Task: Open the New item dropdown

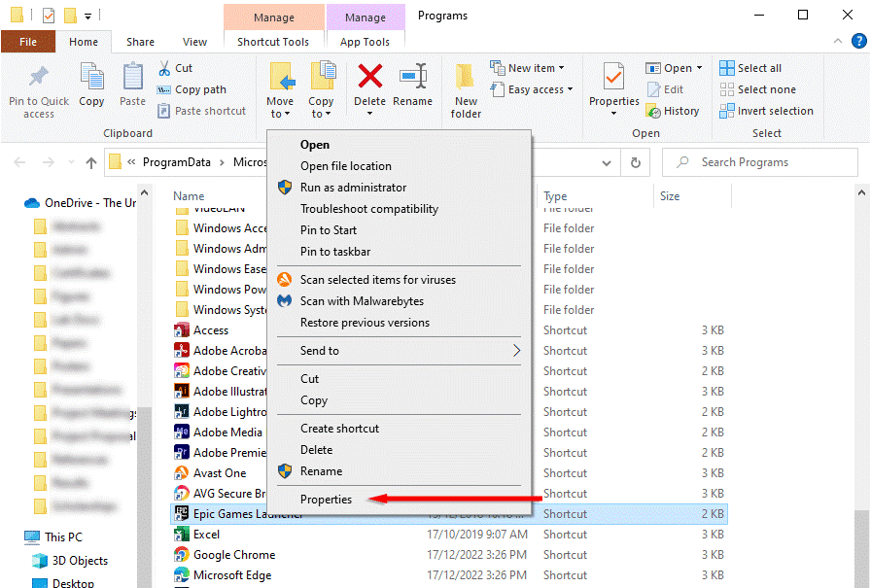Action: tap(527, 68)
